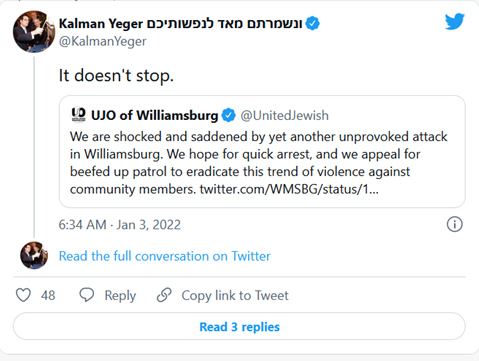479x361 pixels.
Task: Click UJO of Williamsburg's verified badge
Action: coord(229,115)
